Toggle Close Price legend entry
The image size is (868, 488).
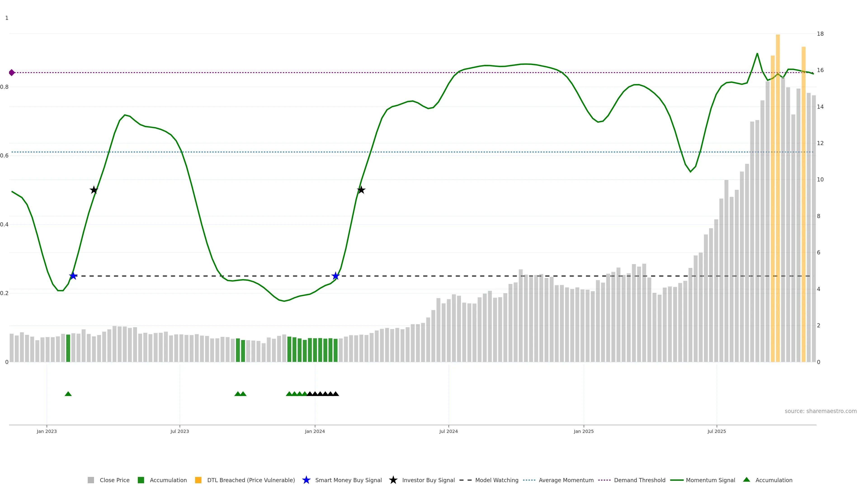(114, 480)
